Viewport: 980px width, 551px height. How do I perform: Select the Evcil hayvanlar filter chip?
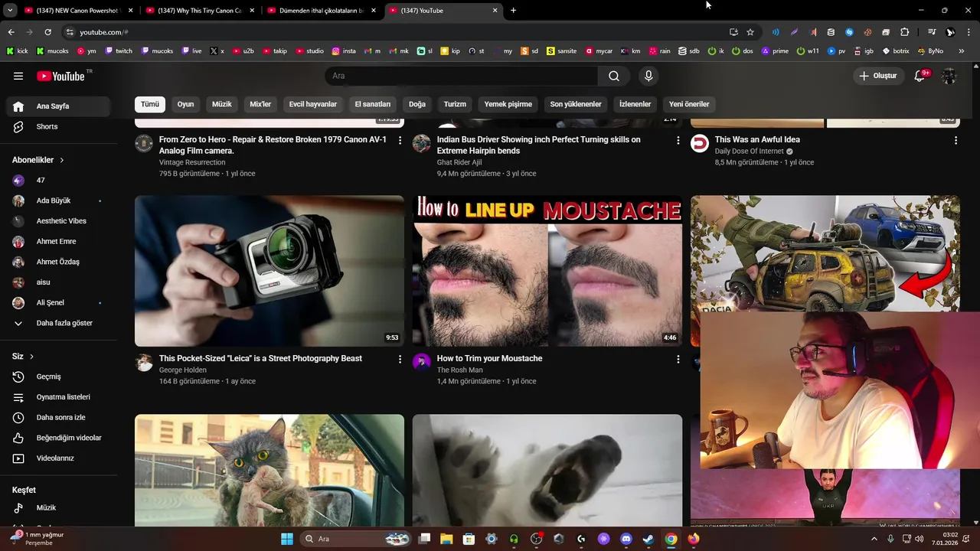click(x=313, y=104)
